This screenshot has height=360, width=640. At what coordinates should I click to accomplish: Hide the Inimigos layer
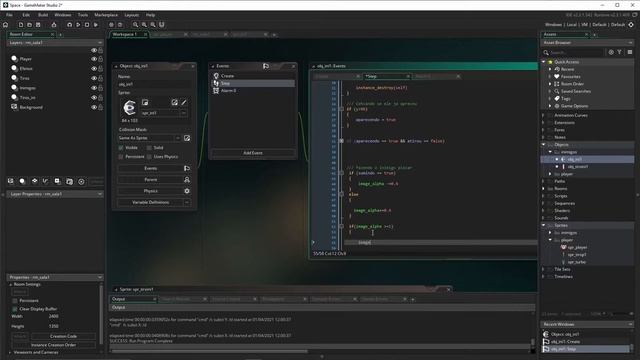[94, 88]
